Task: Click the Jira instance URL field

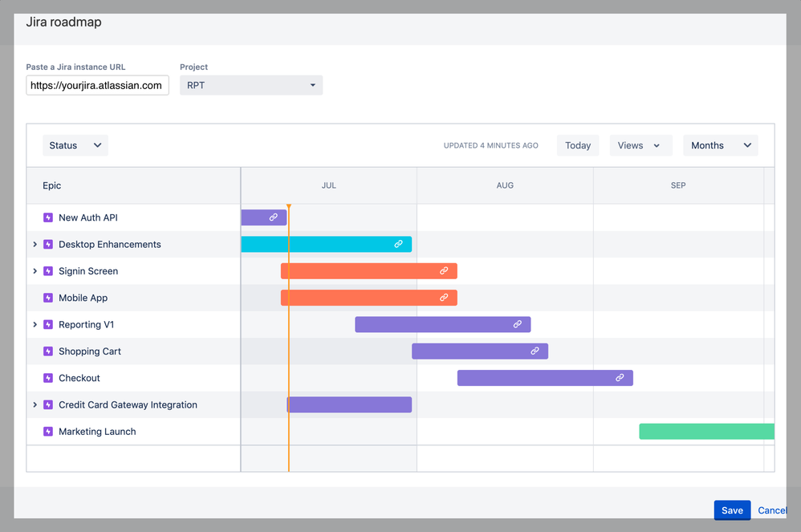Action: point(98,85)
